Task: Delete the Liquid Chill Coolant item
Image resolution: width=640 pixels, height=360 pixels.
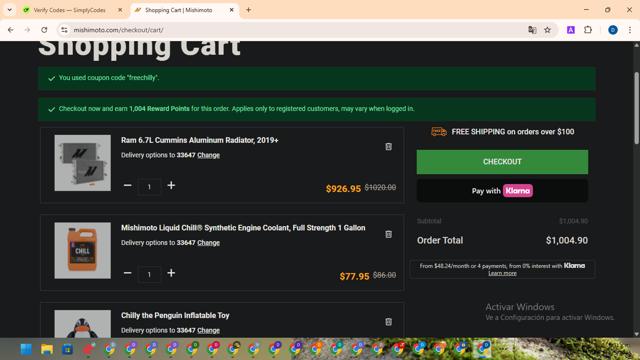Action: [388, 234]
